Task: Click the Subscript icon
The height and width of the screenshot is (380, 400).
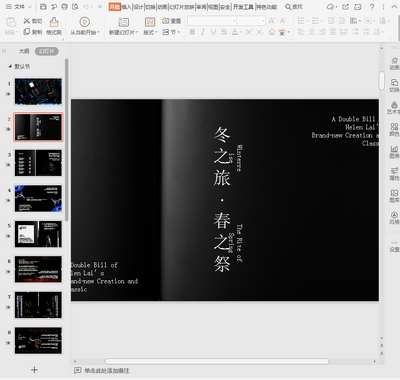Action: (x=260, y=32)
